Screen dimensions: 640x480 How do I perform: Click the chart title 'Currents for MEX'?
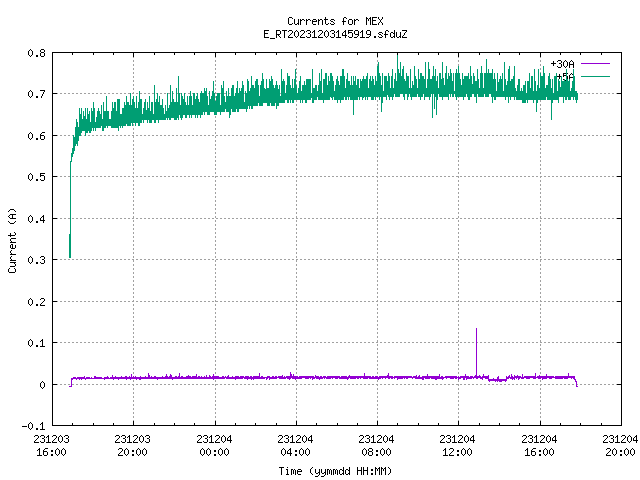coord(335,21)
